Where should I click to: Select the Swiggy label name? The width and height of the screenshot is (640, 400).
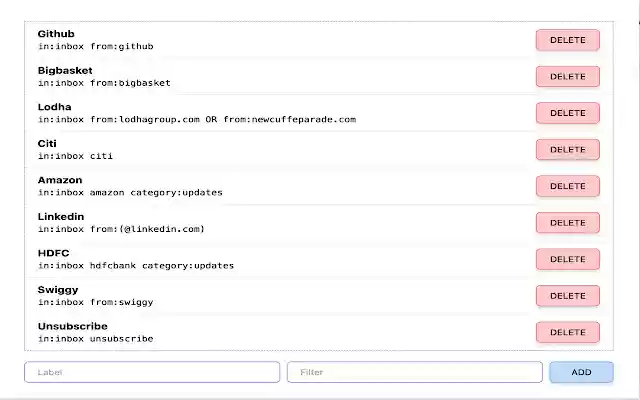[58, 290]
